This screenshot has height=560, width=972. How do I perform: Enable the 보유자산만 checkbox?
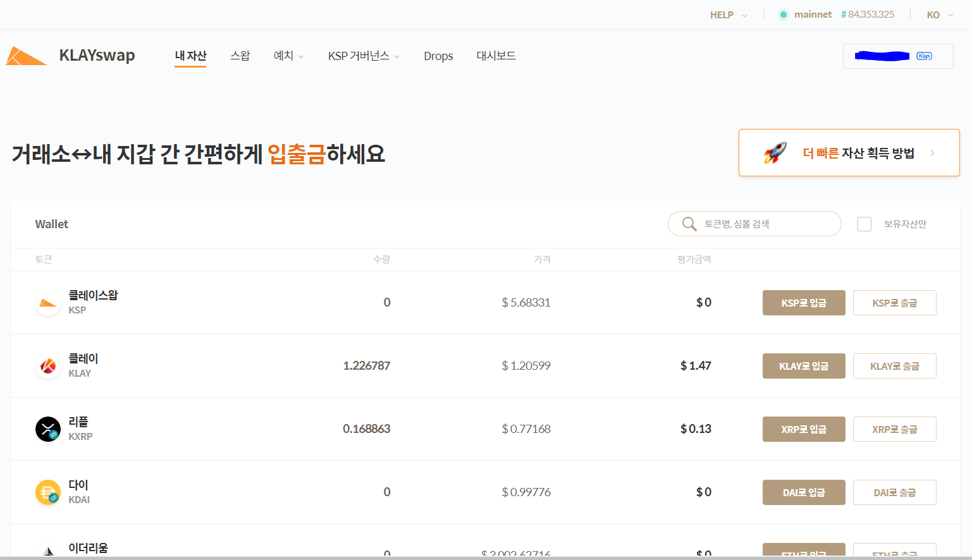(864, 224)
